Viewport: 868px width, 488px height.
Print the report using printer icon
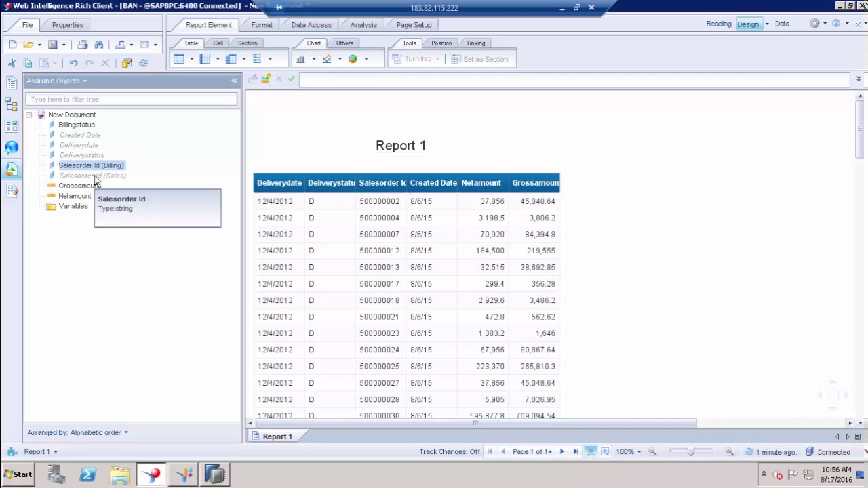83,45
